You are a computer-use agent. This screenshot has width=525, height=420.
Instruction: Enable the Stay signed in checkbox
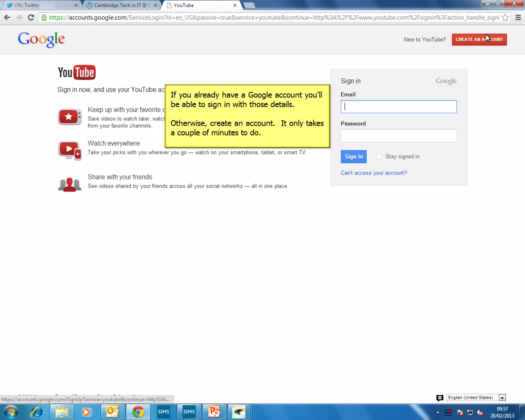379,156
